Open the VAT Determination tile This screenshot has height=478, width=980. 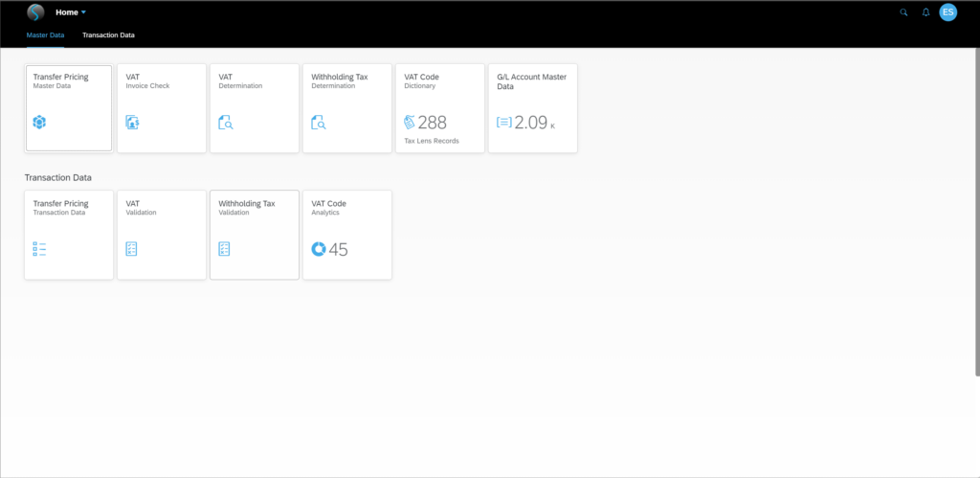click(255, 108)
